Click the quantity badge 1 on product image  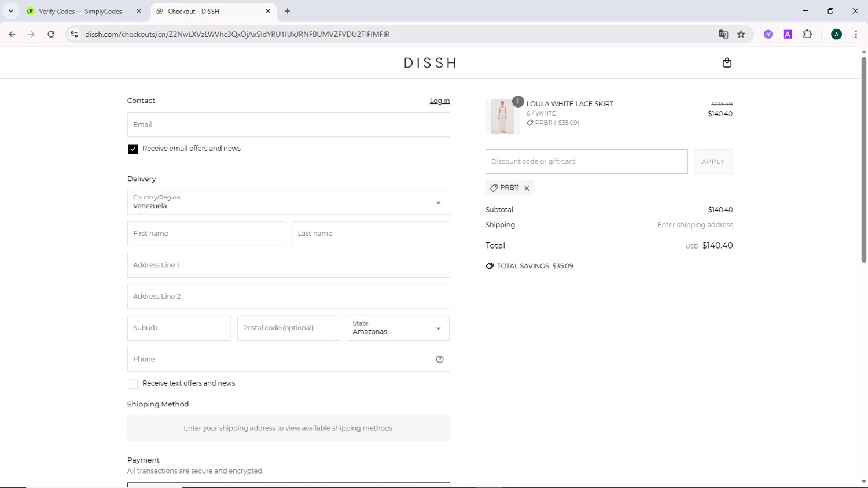518,101
